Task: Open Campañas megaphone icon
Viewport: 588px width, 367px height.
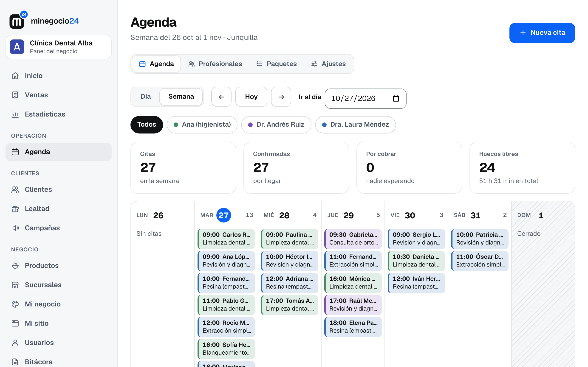Action: (x=15, y=228)
